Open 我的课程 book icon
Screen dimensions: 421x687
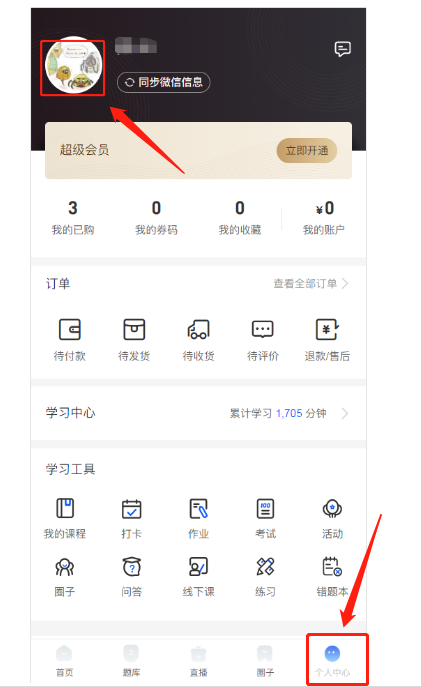pos(65,508)
